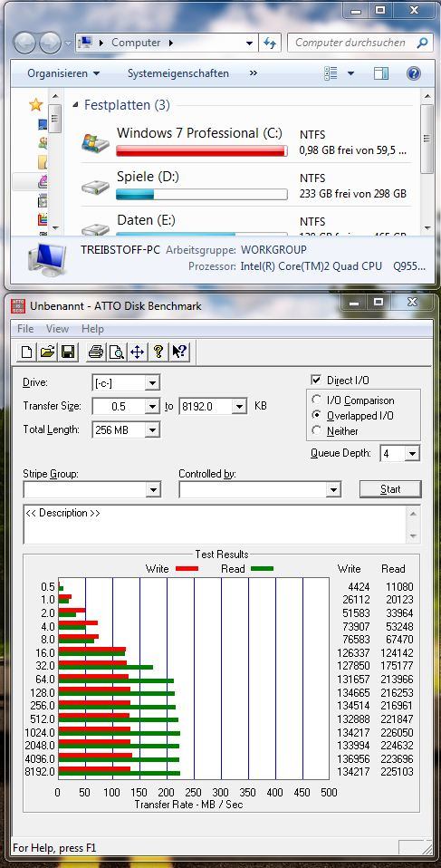Print results using printer icon
The width and height of the screenshot is (441, 868).
pos(96,352)
